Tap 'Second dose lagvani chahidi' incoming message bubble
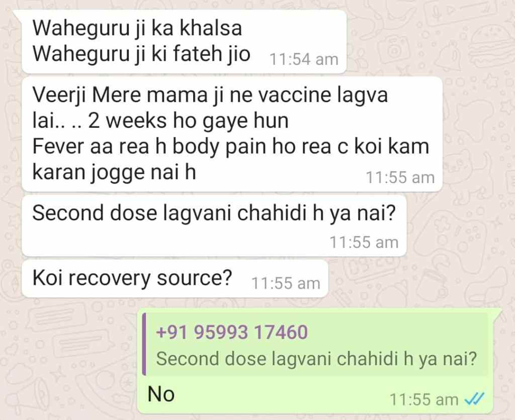Viewport: 515px width, 420px height. [214, 226]
